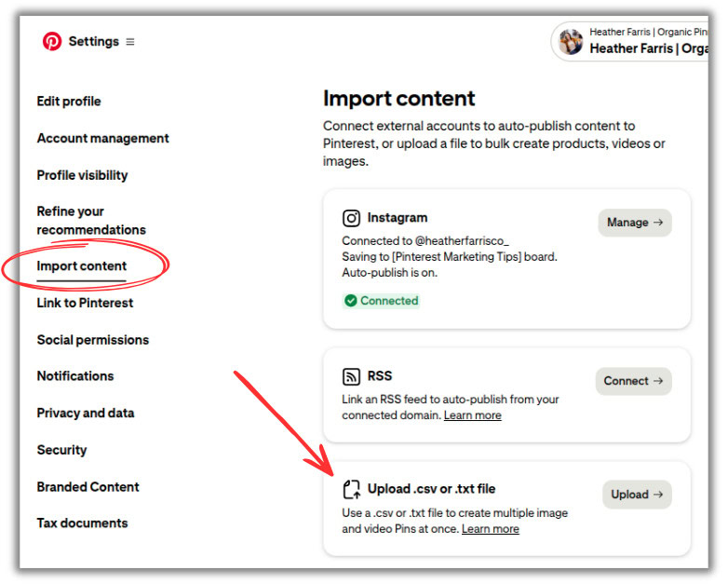Click the RSS feed icon

[352, 376]
